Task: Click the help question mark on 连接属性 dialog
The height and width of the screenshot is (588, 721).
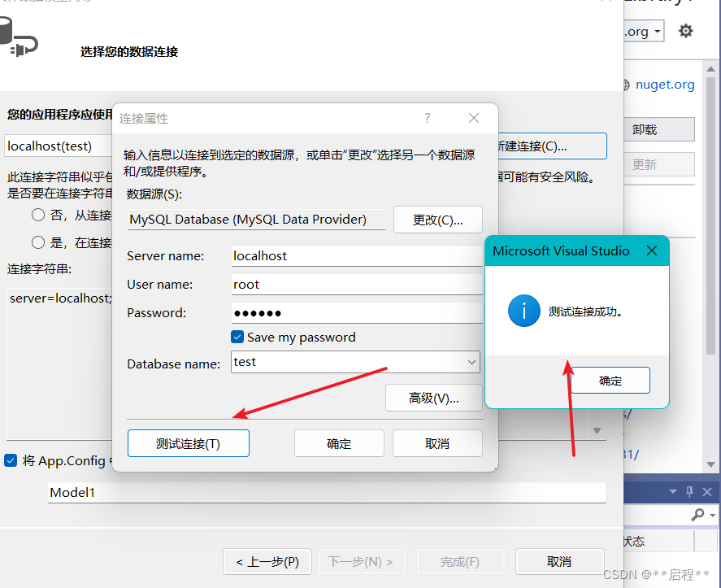Action: tap(427, 118)
